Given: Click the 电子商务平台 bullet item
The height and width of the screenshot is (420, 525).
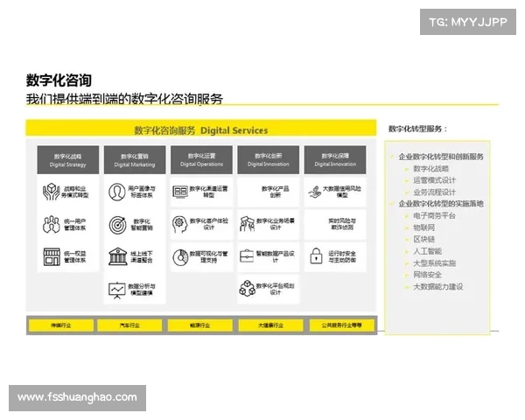Looking at the screenshot, I should (x=434, y=216).
